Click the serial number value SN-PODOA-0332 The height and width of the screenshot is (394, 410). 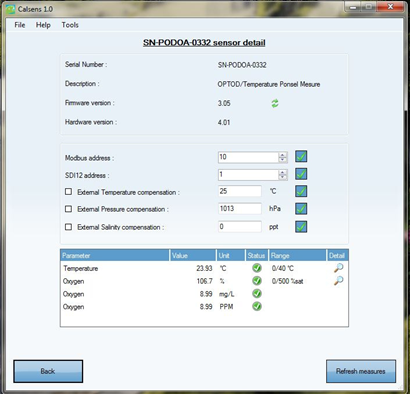coord(242,65)
